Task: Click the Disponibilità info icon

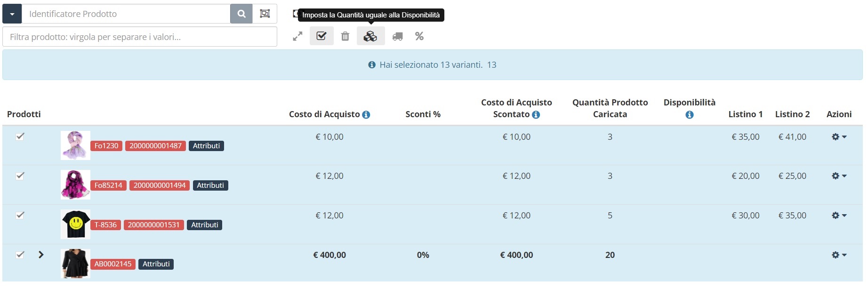Action: pos(690,115)
